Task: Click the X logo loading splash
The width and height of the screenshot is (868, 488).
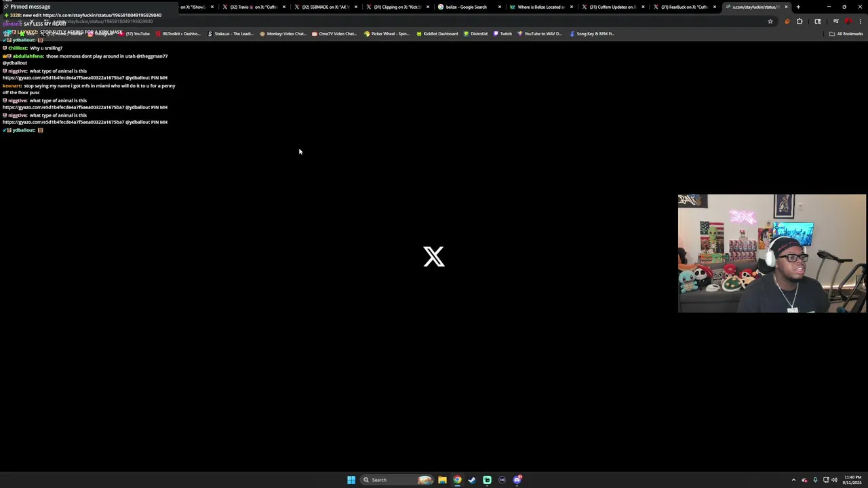Action: (x=434, y=256)
